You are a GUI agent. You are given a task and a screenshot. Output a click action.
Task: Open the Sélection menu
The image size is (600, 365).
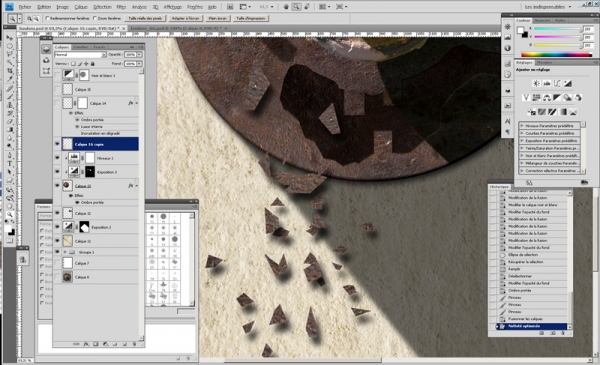103,7
